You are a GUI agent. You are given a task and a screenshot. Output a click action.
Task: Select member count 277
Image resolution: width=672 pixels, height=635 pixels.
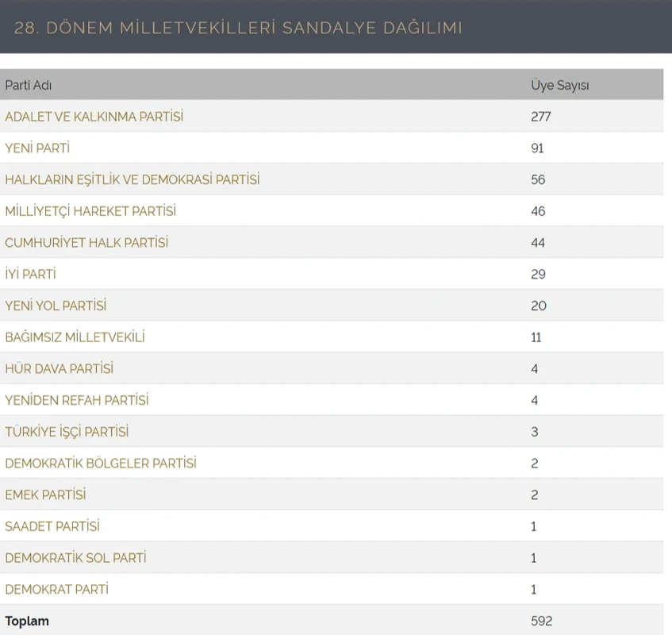(x=541, y=117)
